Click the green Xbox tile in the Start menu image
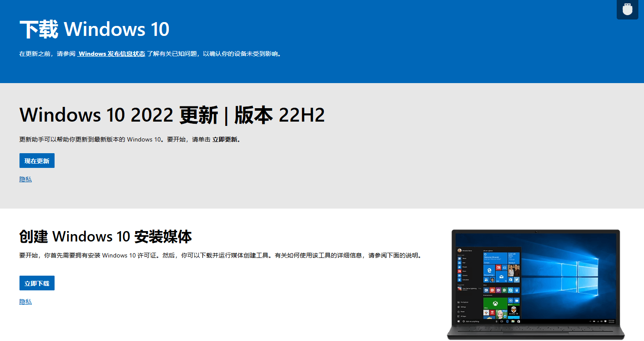The width and height of the screenshot is (644, 341). [x=495, y=303]
